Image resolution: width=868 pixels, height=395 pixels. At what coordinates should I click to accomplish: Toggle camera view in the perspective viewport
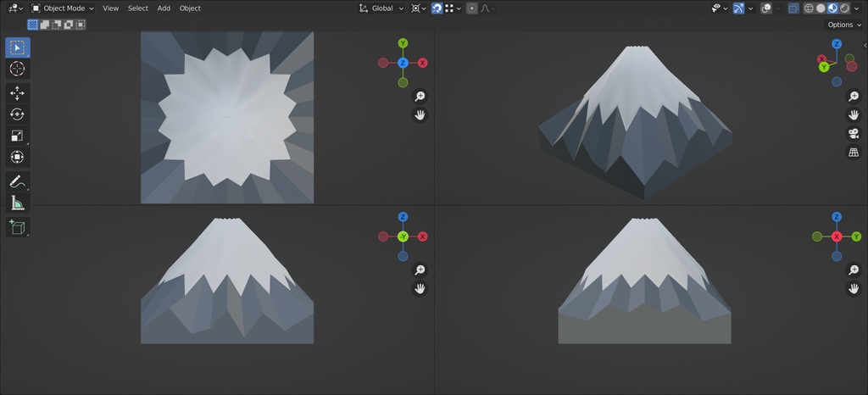coord(854,133)
